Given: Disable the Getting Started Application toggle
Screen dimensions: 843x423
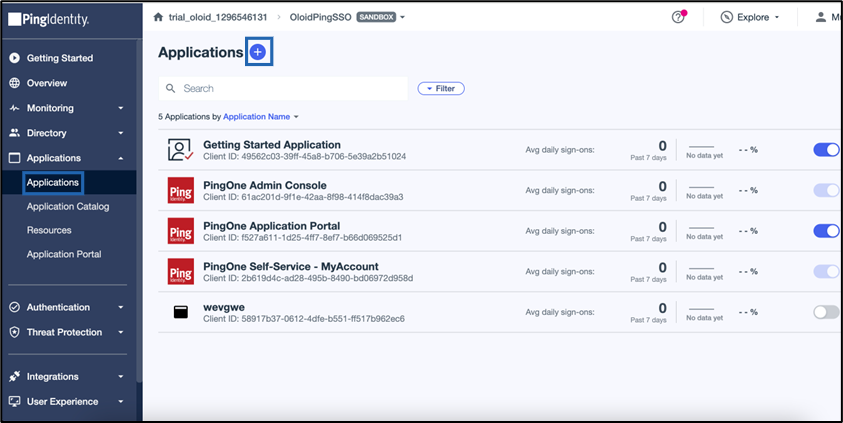Looking at the screenshot, I should point(826,150).
